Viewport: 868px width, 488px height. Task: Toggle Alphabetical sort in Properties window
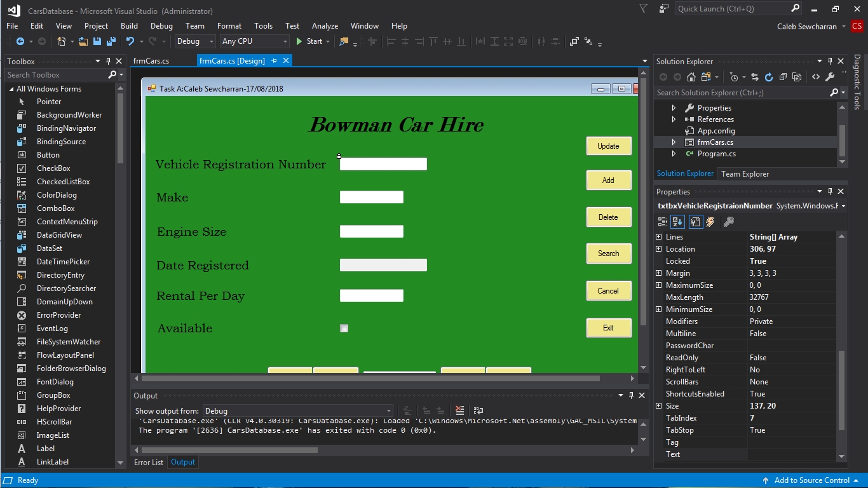(677, 222)
